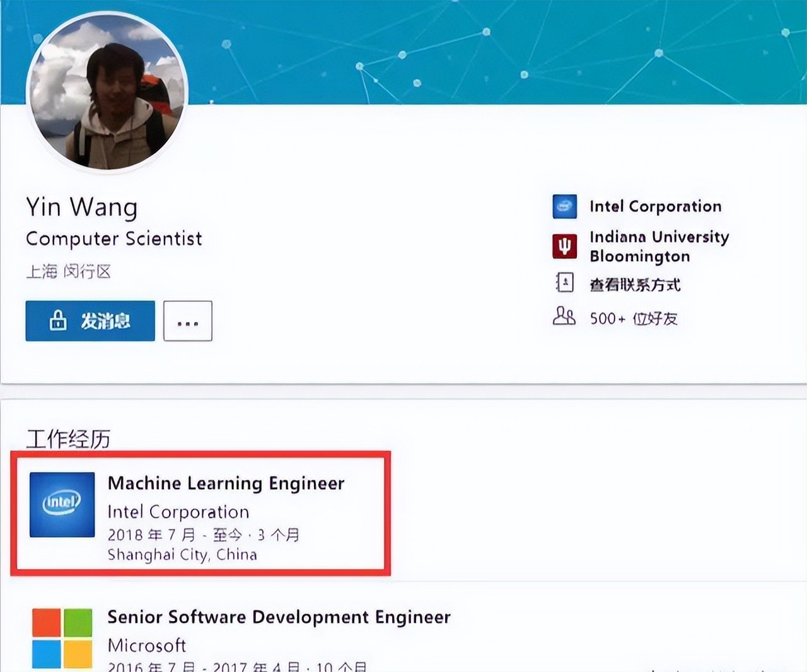Click the Intel logo in profile summary
The height and width of the screenshot is (672, 807).
tap(564, 206)
